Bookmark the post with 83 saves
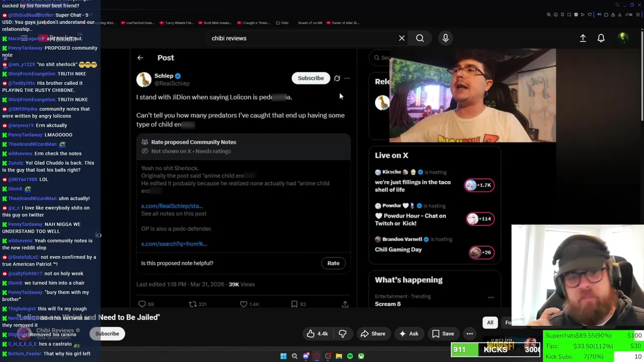The image size is (644, 362). [x=294, y=304]
